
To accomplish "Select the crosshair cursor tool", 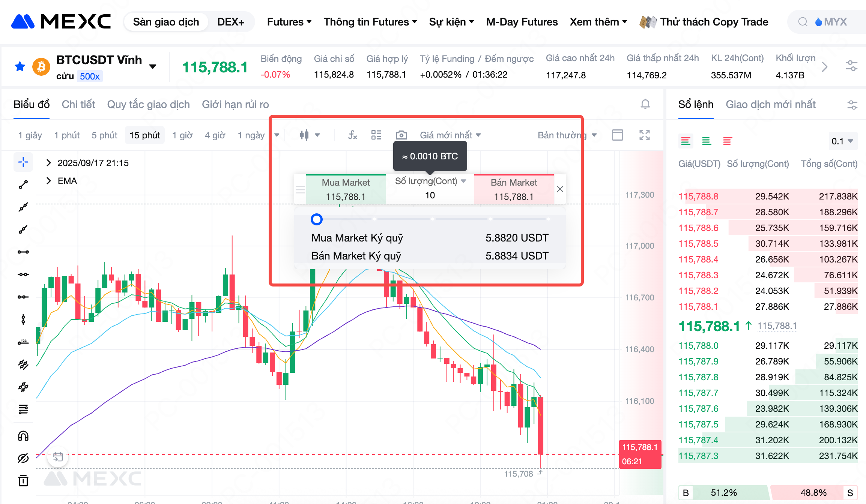I will [23, 162].
